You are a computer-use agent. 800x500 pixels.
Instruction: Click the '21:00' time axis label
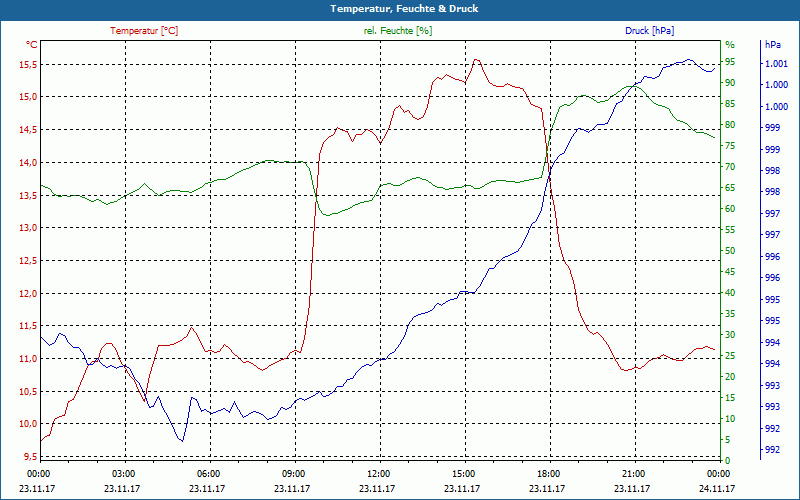tap(633, 473)
